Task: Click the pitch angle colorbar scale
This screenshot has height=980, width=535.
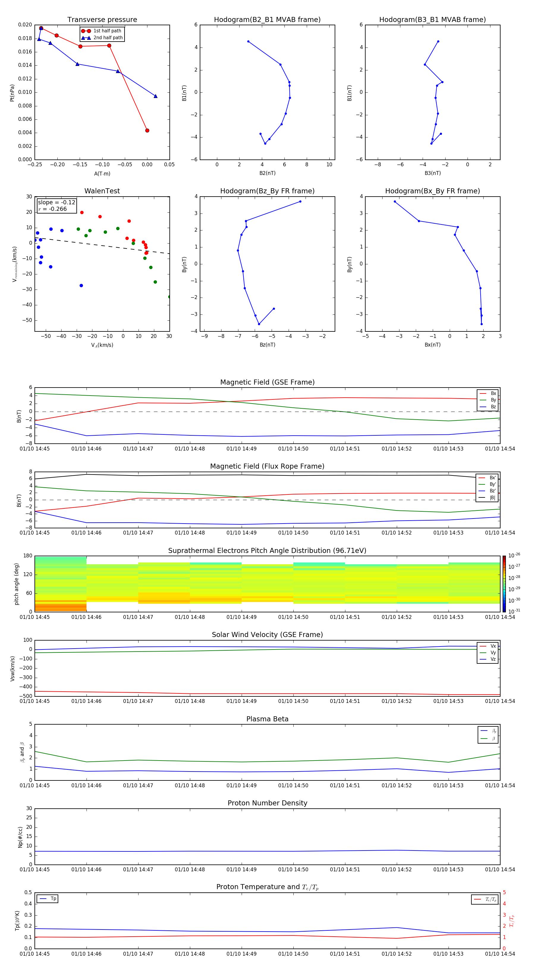Action: click(x=504, y=584)
